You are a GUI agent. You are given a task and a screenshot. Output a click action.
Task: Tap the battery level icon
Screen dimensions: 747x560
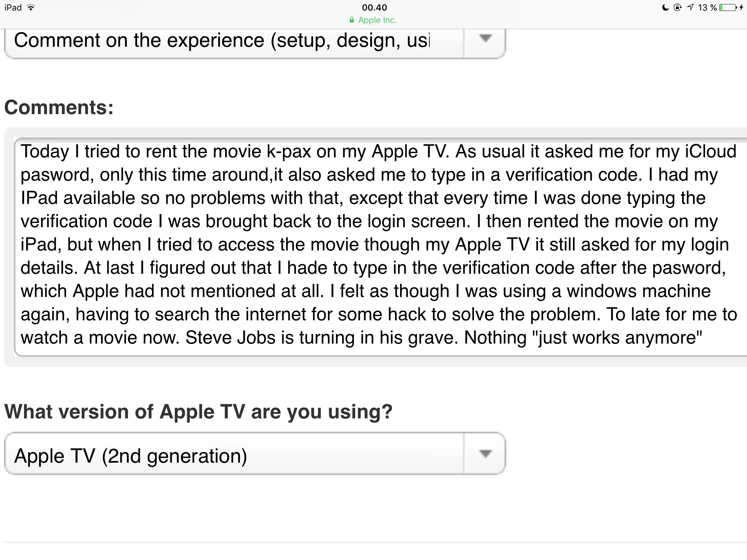(x=728, y=8)
